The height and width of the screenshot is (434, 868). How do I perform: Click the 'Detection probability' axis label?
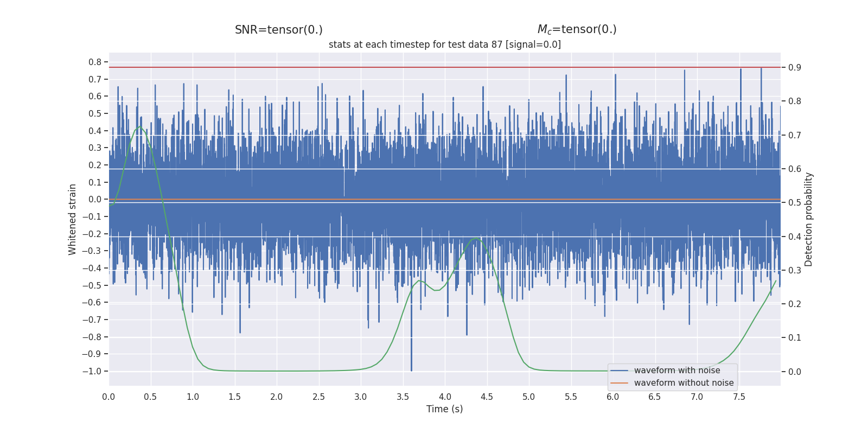809,219
